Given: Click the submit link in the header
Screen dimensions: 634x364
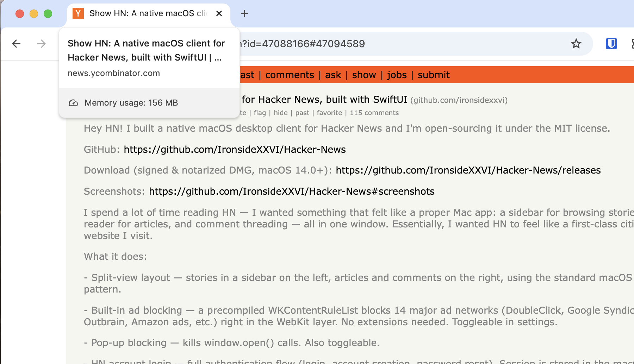Looking at the screenshot, I should pyautogui.click(x=434, y=75).
